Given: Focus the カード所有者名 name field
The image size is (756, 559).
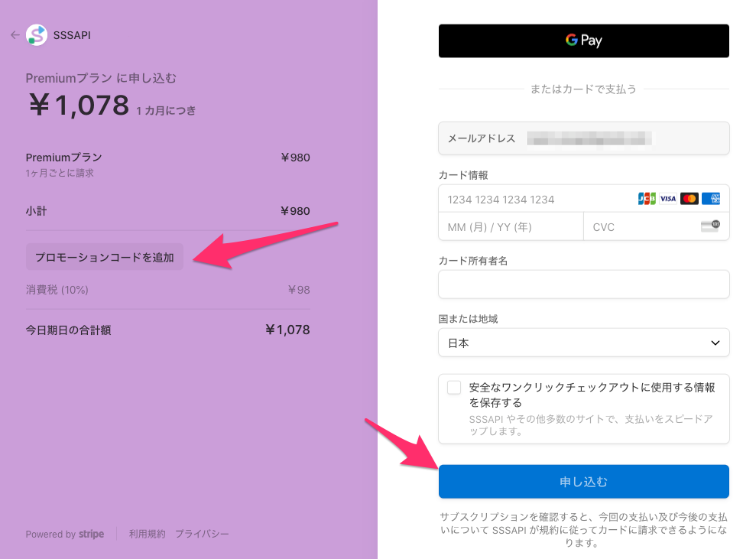Looking at the screenshot, I should pyautogui.click(x=583, y=284).
